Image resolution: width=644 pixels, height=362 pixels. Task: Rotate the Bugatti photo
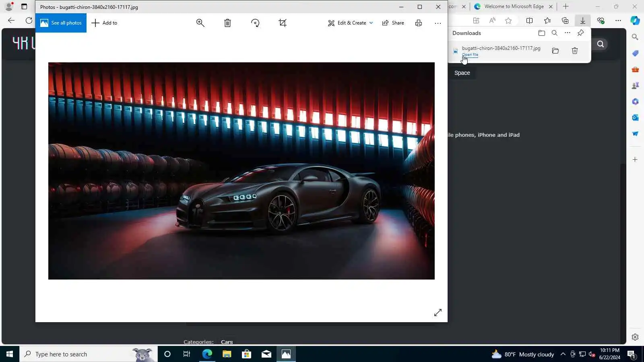tap(255, 23)
